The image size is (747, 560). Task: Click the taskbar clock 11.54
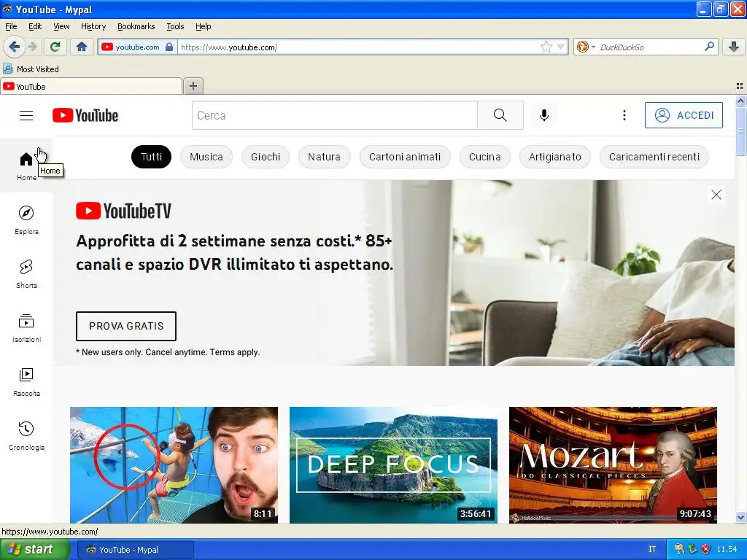(x=727, y=550)
